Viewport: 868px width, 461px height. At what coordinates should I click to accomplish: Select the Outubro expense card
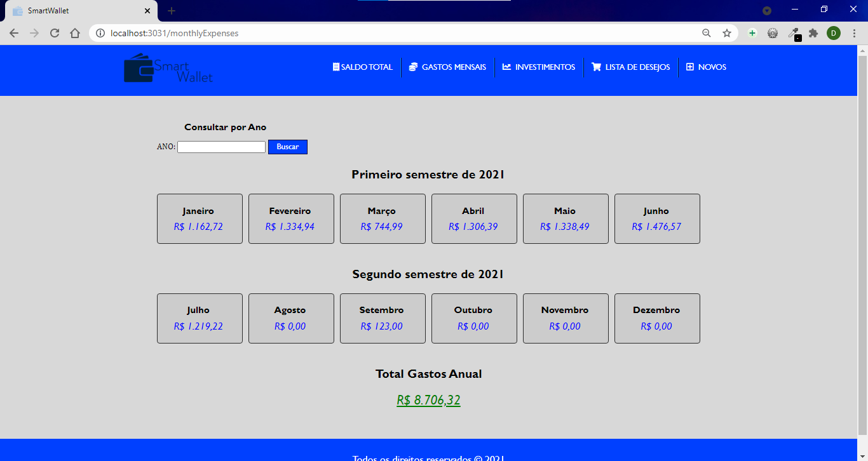[474, 318]
